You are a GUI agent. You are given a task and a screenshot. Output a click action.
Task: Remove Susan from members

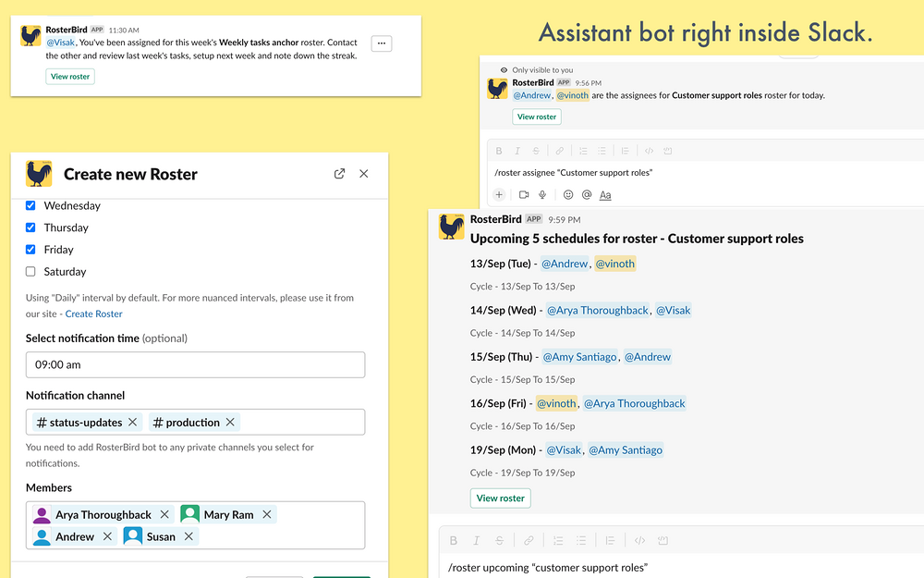pos(188,536)
